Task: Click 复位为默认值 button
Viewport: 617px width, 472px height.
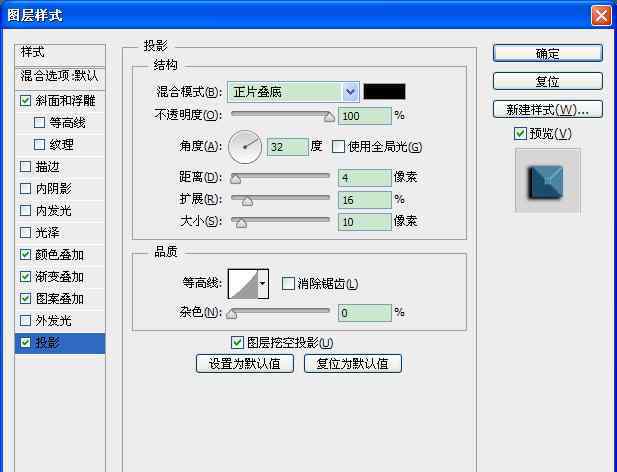Action: pyautogui.click(x=353, y=363)
